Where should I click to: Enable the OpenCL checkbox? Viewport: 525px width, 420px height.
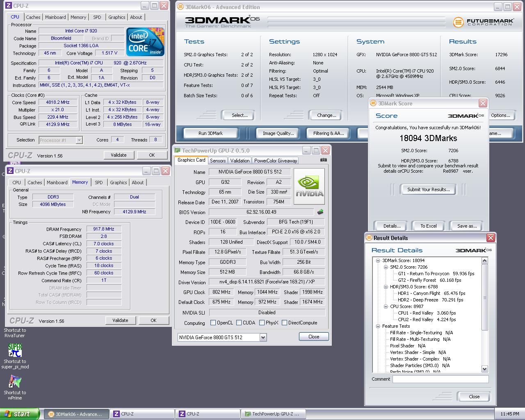[x=213, y=323]
